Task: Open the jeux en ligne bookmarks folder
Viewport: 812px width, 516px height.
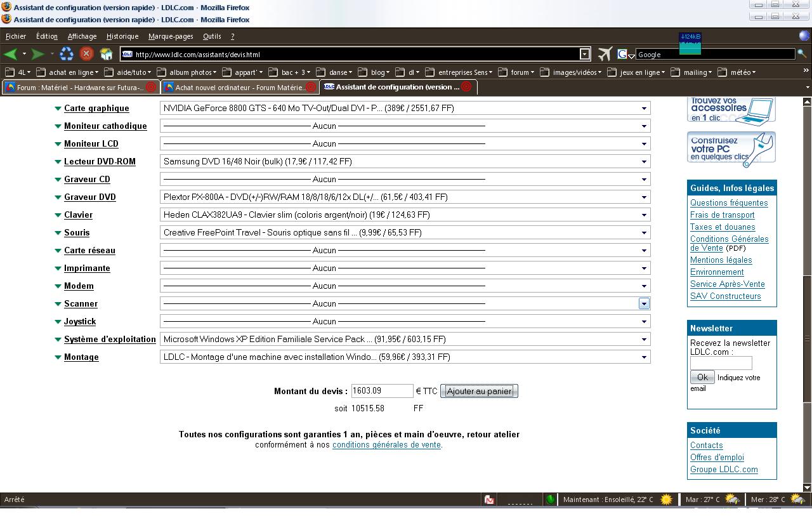Action: (x=636, y=72)
